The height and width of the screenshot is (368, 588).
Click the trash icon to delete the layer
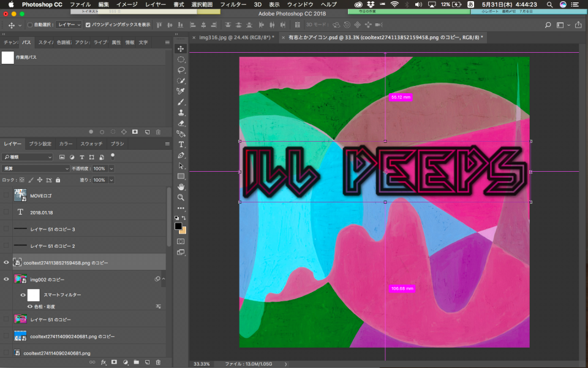[158, 362]
